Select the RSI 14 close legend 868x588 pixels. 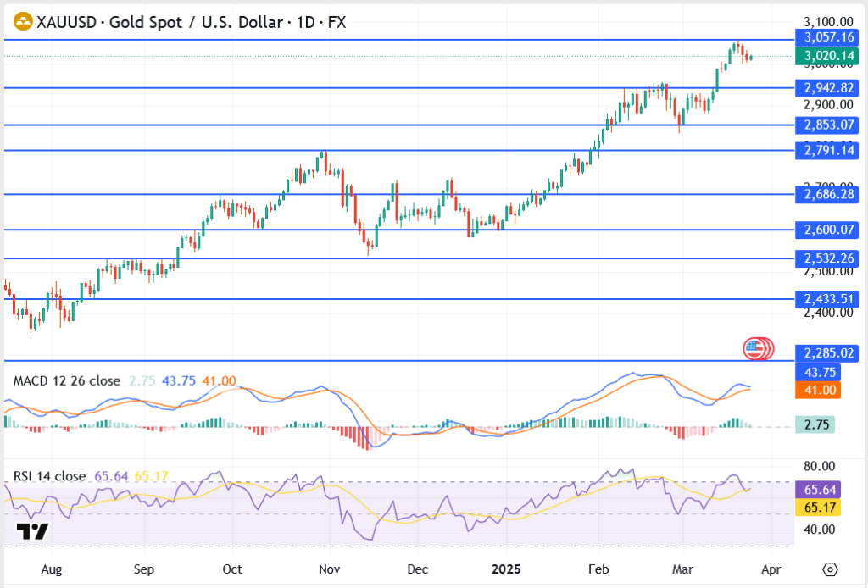click(49, 476)
